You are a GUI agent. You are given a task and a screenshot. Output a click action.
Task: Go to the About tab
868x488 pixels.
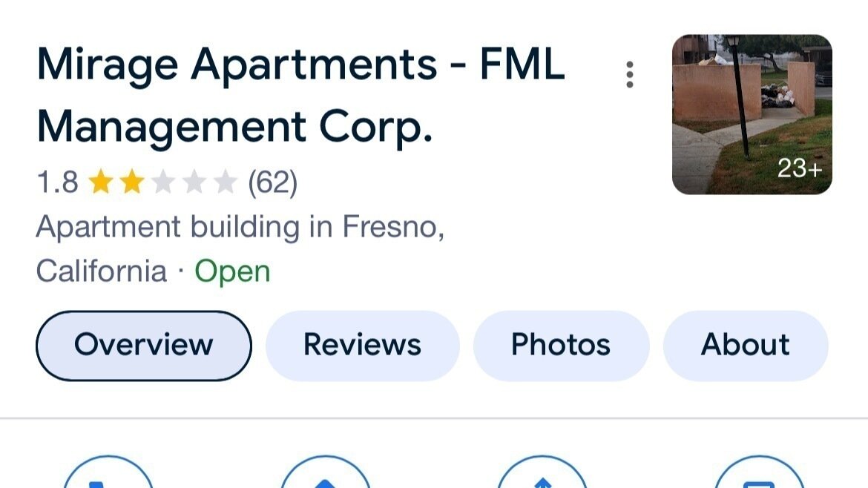pyautogui.click(x=745, y=346)
